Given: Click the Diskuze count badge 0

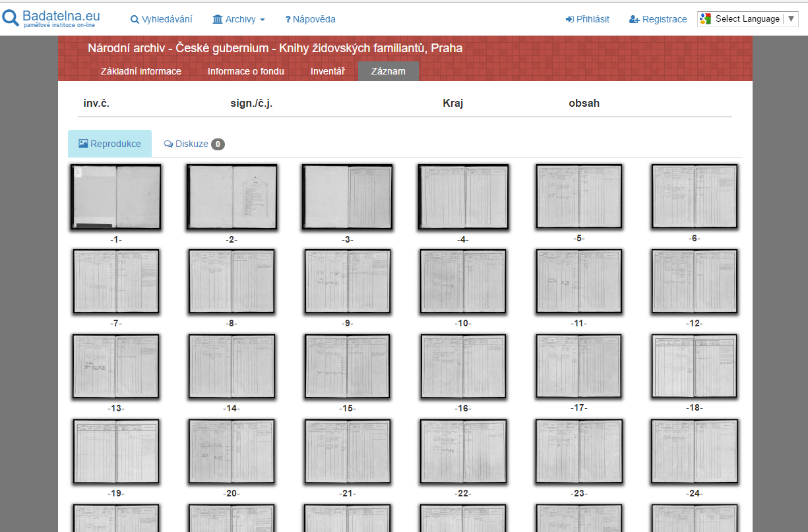Looking at the screenshot, I should (x=218, y=144).
